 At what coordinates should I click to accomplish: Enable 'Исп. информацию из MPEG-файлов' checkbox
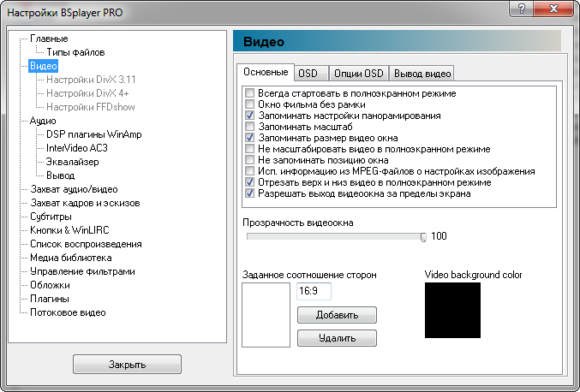(249, 171)
